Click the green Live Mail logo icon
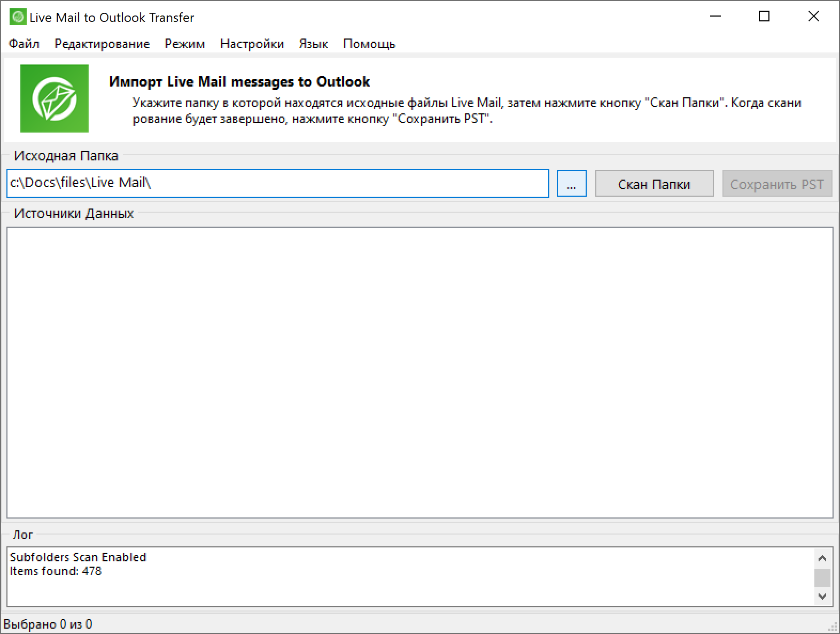Viewport: 840px width, 634px height. pos(55,98)
